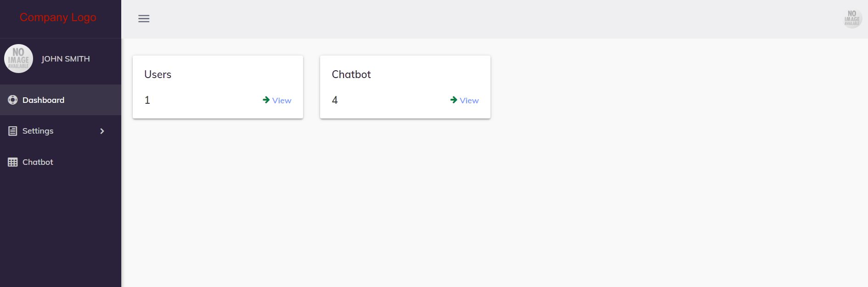
Task: Click the Chatbot count number 4
Action: (335, 100)
